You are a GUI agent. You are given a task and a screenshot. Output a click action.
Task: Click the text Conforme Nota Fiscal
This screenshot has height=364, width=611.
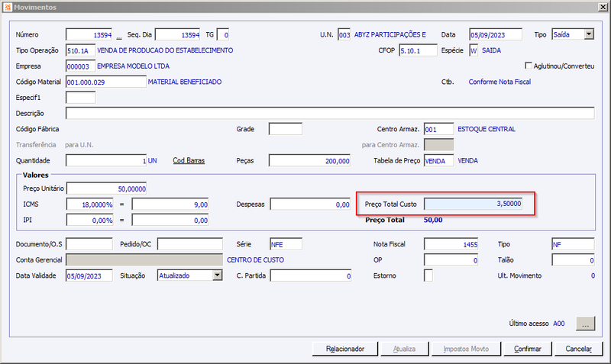[499, 82]
